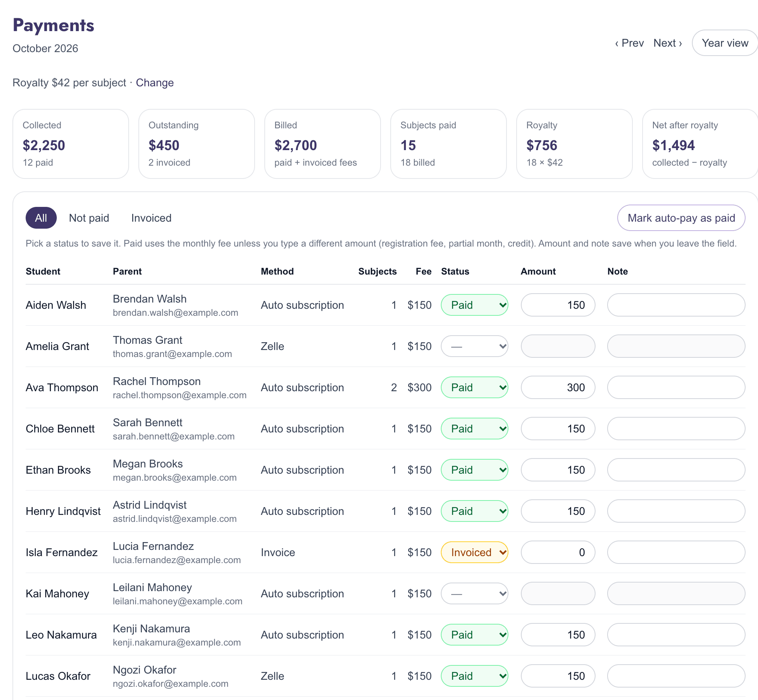Click Leo Nakamura's Paid status dropdown
The width and height of the screenshot is (758, 700).
click(474, 635)
